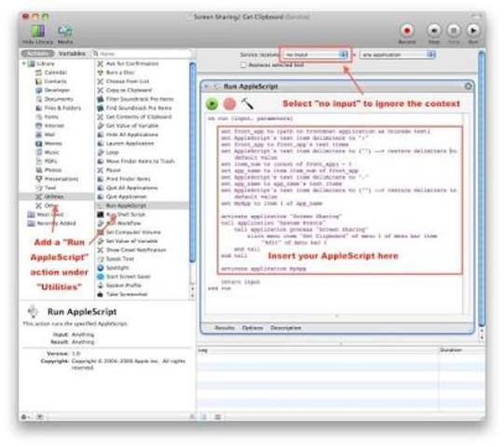
Task: Click the Move Finder Items to Trash icon
Action: tap(101, 161)
